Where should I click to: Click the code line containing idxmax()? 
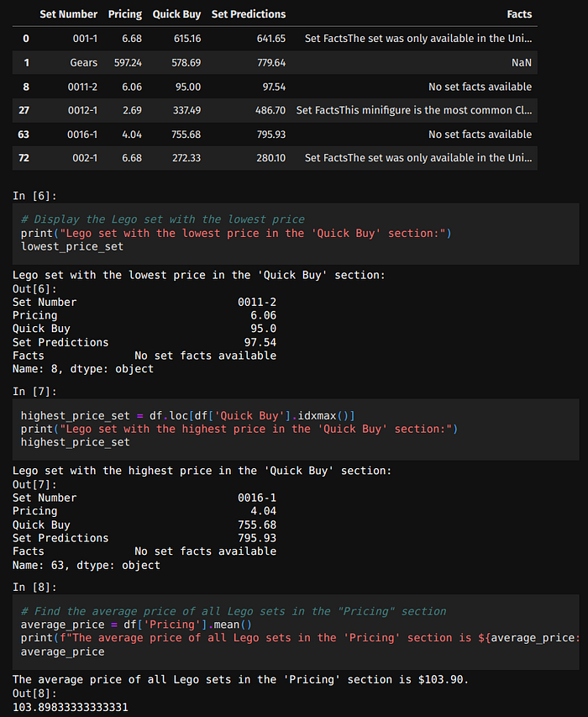point(187,415)
